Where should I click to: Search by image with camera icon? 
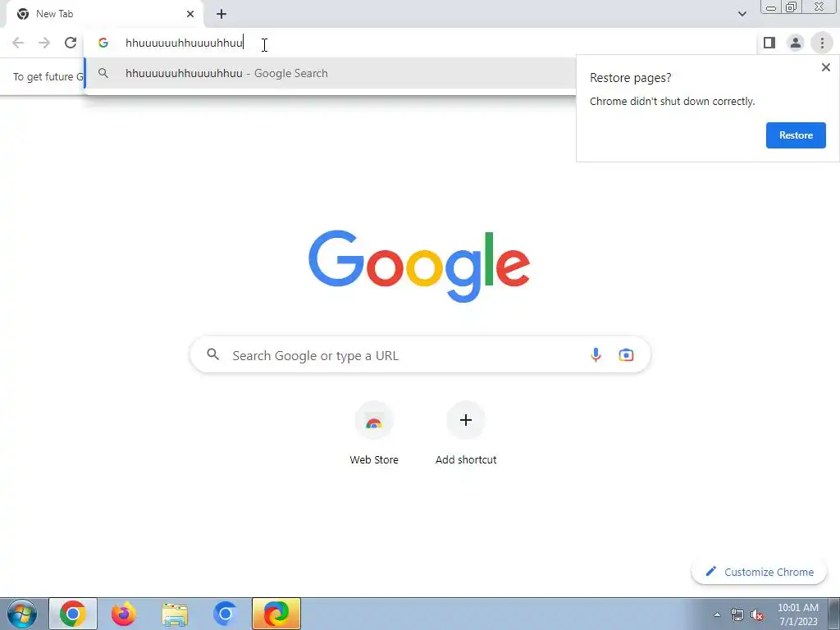(626, 354)
